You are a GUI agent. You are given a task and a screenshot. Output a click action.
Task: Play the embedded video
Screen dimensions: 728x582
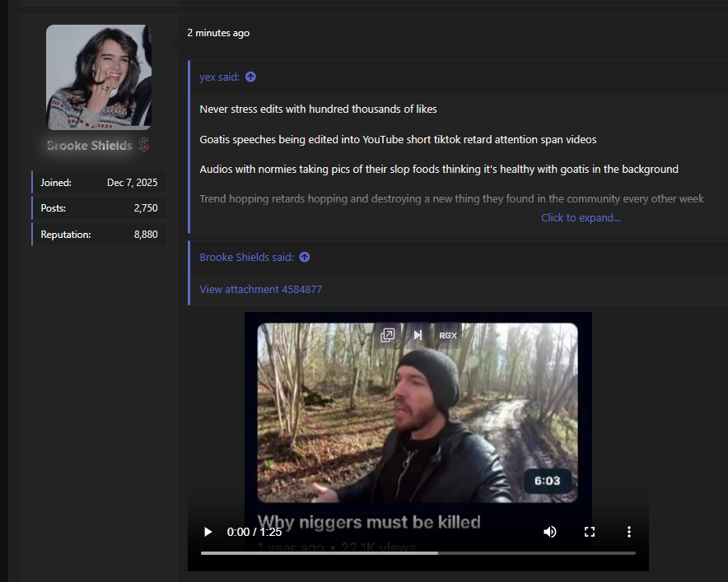tap(208, 532)
